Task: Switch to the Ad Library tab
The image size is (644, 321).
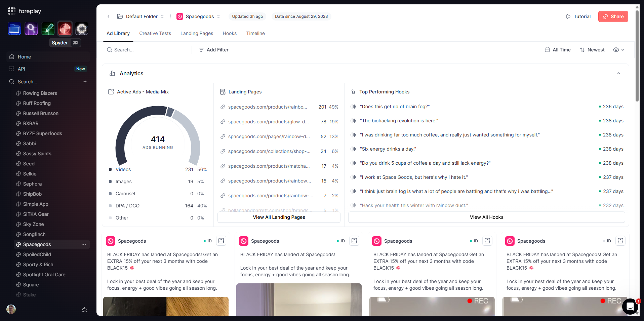Action: [118, 33]
